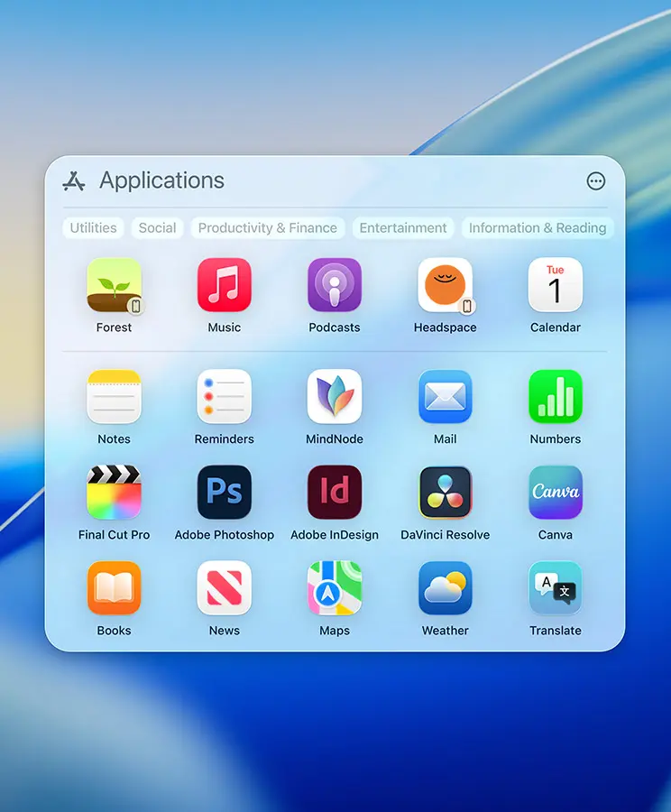Choose Information & Reading category
Screen dimensions: 671x812
[x=538, y=228]
